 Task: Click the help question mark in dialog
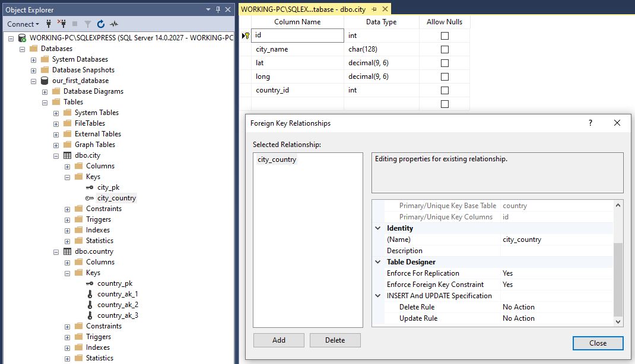coord(590,123)
